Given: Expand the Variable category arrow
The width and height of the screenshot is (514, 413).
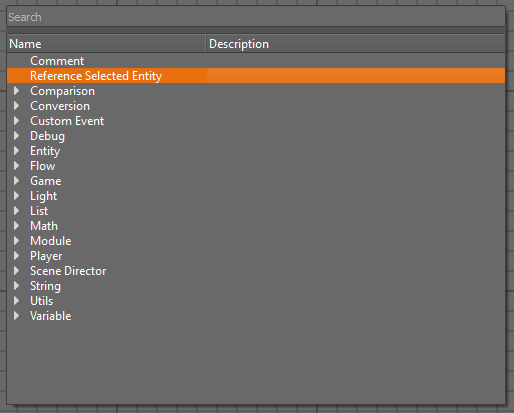Looking at the screenshot, I should [16, 316].
